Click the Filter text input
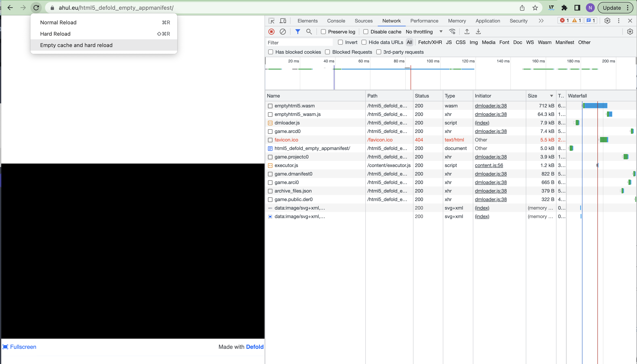The image size is (637, 364). tap(299, 43)
